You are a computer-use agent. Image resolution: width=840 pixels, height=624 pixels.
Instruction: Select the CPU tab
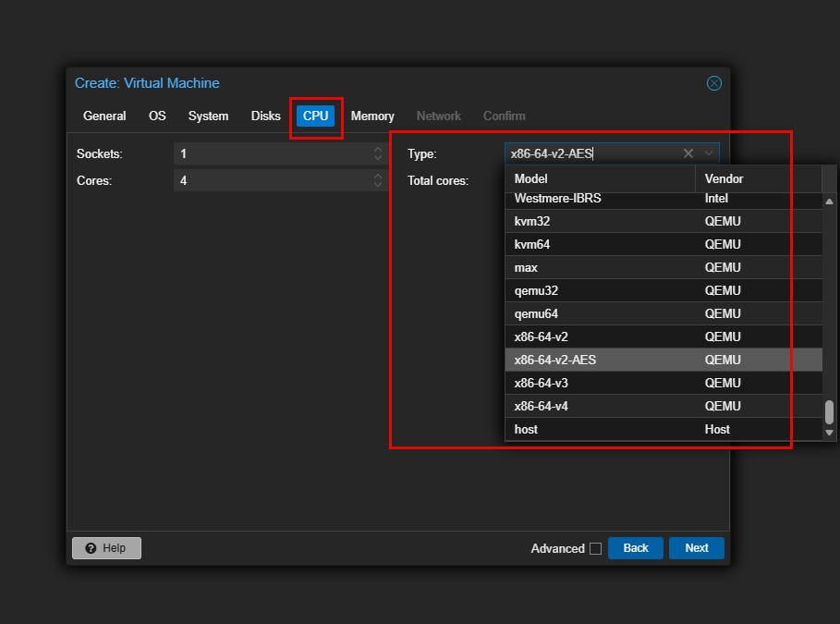click(315, 116)
